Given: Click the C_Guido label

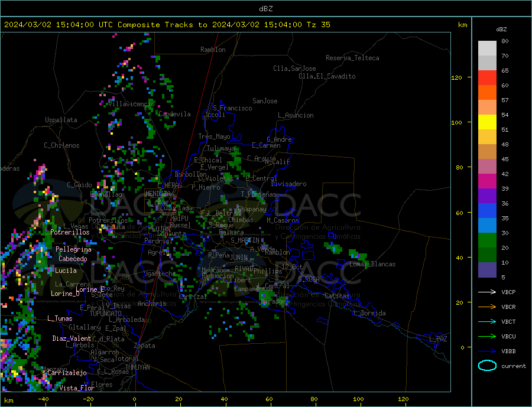Looking at the screenshot, I should [79, 185].
